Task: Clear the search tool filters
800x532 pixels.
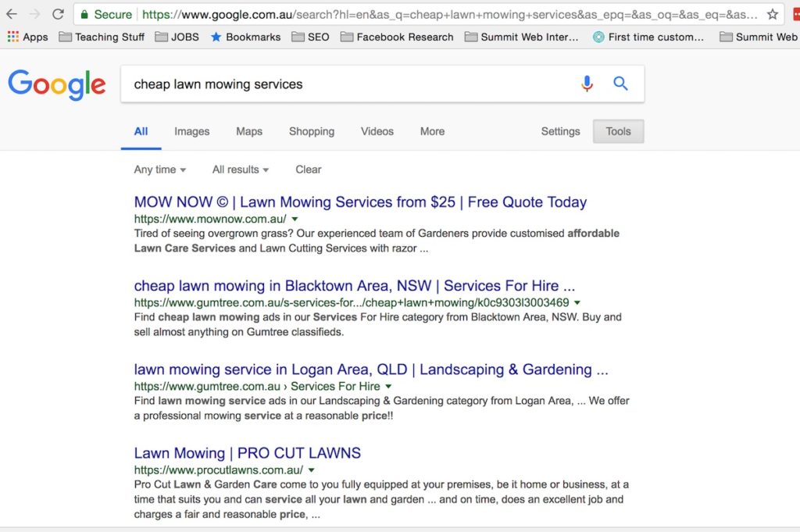Action: click(x=308, y=170)
